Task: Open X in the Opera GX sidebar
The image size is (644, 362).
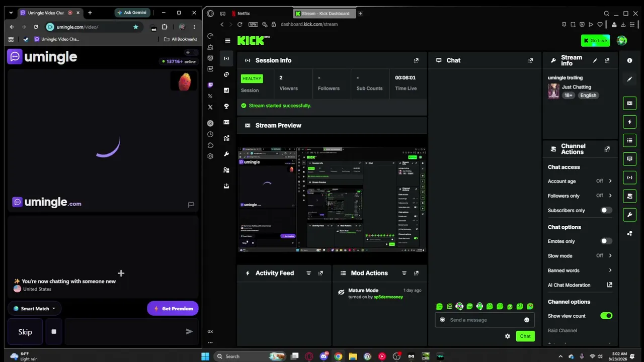Action: coord(210,107)
